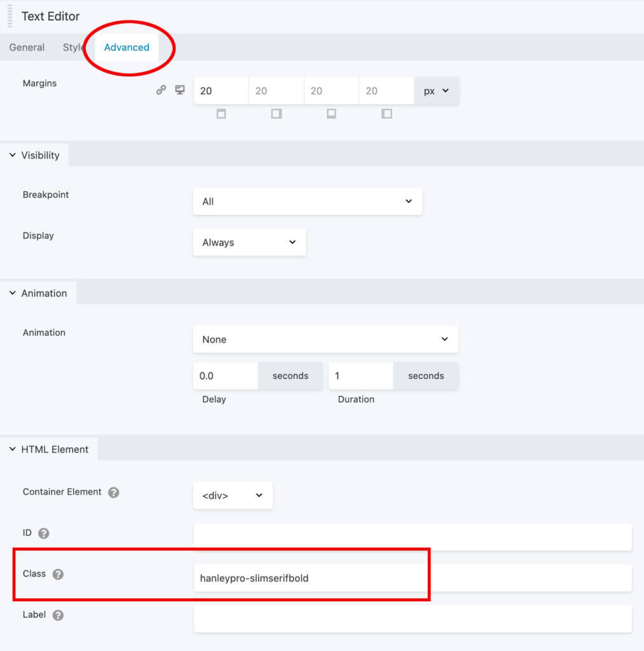Click the top margin side icon
Viewport: 644px width, 651px height.
coord(221,114)
